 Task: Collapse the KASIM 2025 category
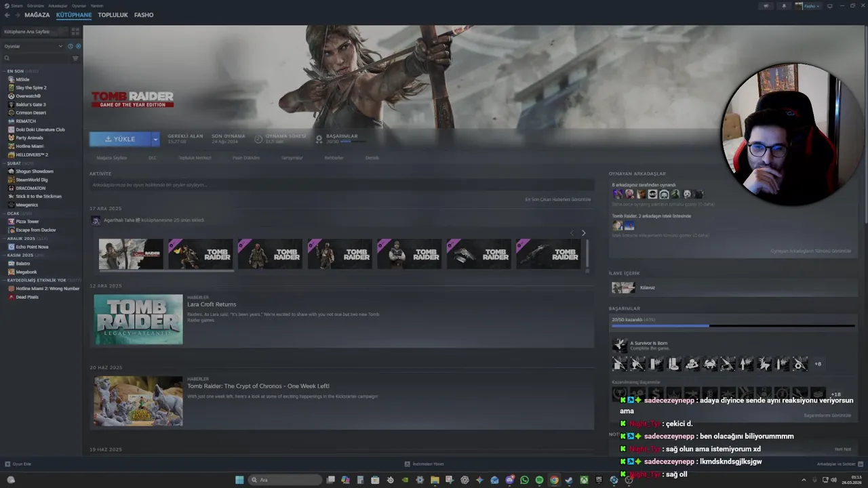(x=5, y=256)
